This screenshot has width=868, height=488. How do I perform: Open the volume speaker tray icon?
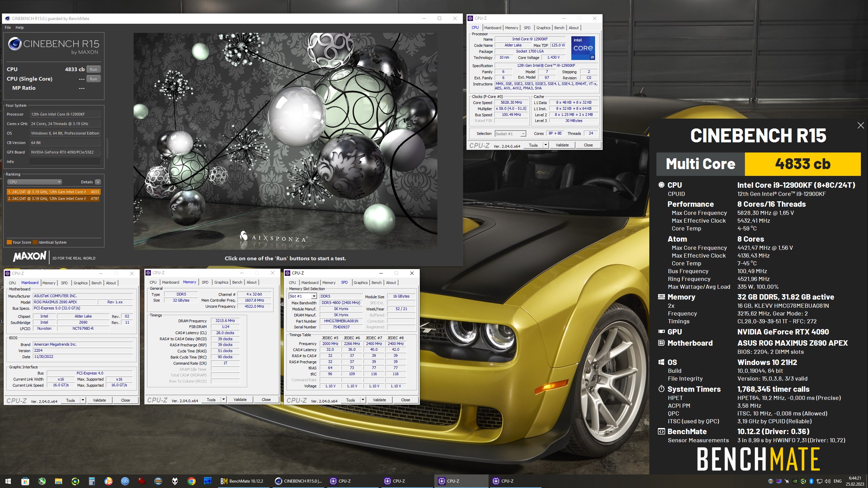click(x=827, y=481)
